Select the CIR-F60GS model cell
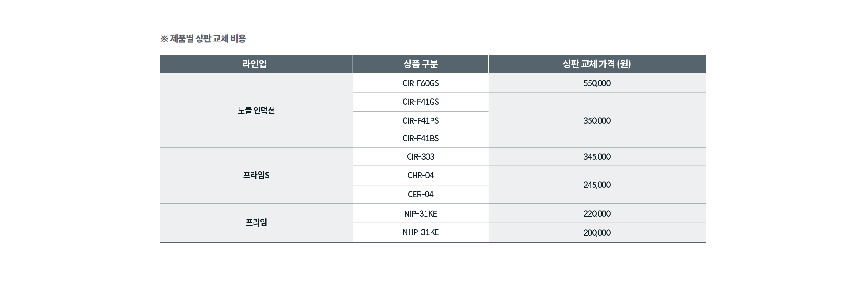 click(420, 83)
